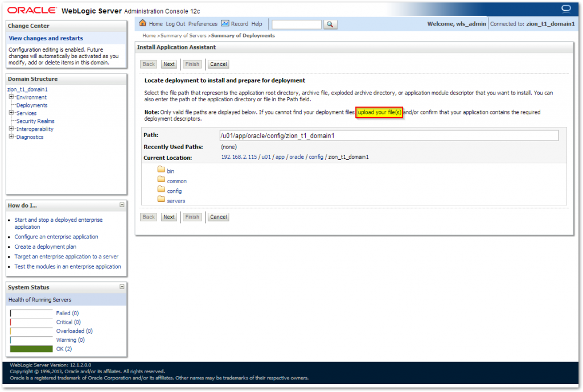Open Help in the top toolbar
The image size is (583, 392).
point(257,24)
